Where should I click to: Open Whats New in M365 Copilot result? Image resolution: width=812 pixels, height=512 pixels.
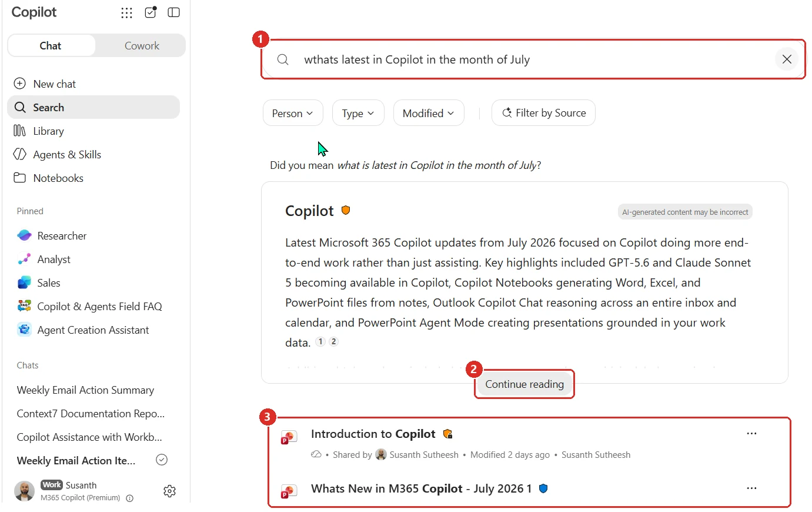[x=421, y=488]
